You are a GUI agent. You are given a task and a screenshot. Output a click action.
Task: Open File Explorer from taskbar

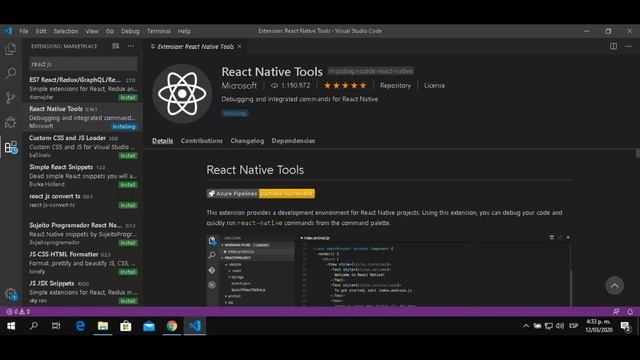pos(103,326)
